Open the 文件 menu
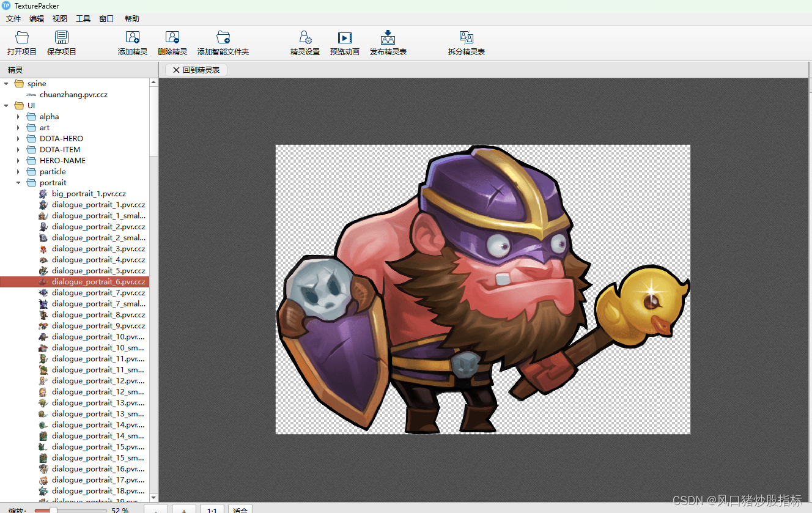 pyautogui.click(x=13, y=19)
